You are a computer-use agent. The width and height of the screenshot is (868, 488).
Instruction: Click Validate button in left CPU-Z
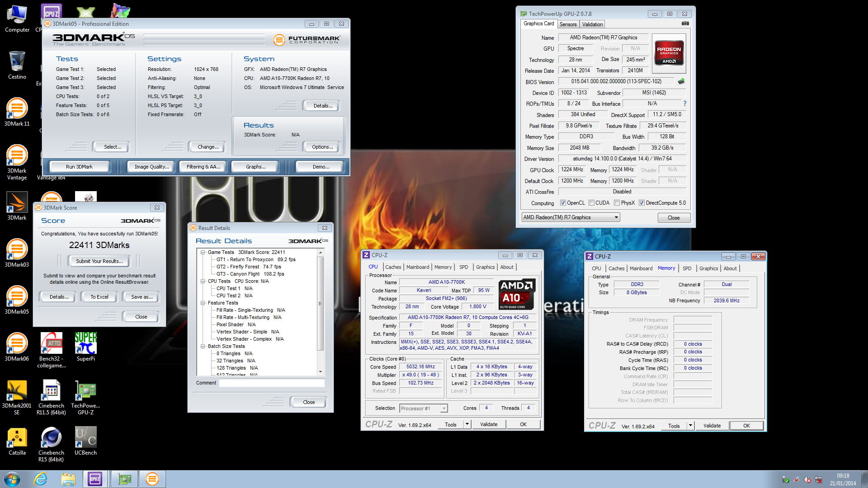[489, 424]
